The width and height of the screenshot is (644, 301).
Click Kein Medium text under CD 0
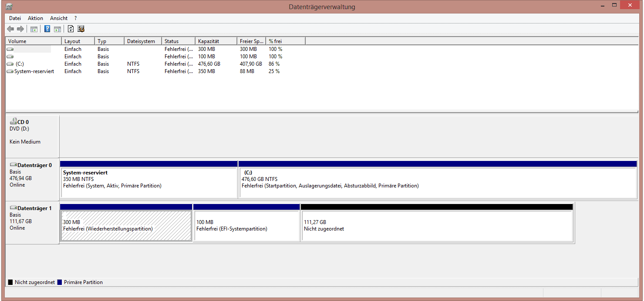tap(25, 142)
